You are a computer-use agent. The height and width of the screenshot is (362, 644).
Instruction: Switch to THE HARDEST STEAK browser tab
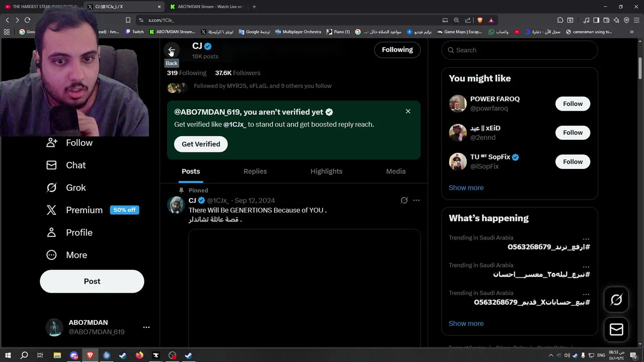point(41,7)
